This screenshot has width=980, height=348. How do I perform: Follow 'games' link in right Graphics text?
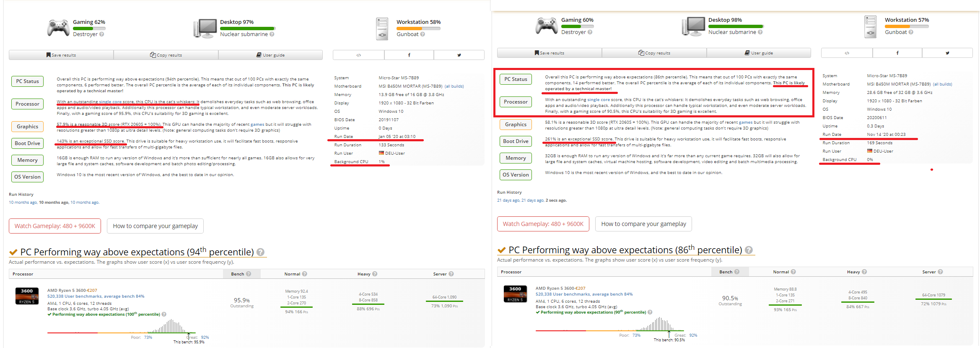746,122
